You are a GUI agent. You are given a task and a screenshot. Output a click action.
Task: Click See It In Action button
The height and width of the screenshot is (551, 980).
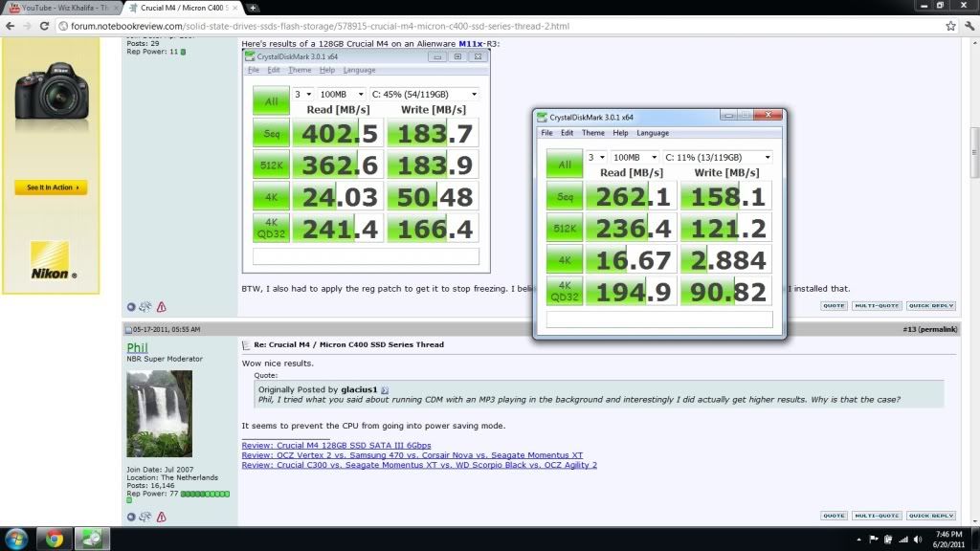coord(52,187)
